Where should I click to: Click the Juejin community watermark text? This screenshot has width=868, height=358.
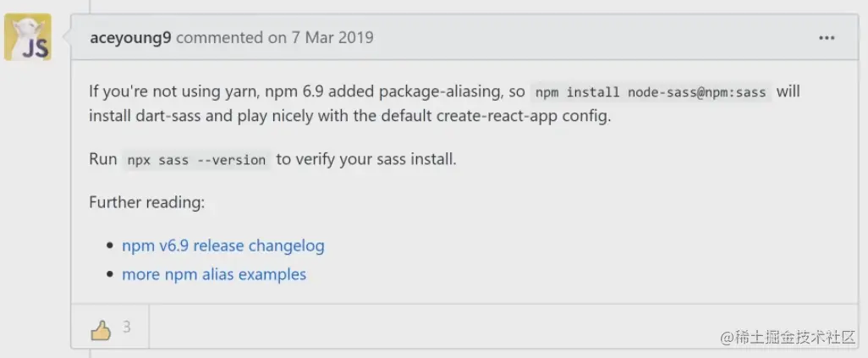click(x=788, y=337)
